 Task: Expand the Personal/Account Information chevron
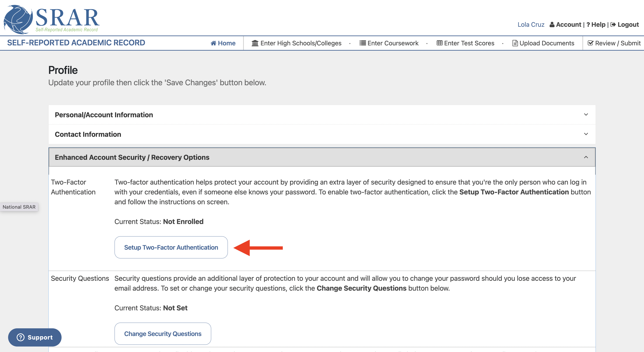(586, 115)
